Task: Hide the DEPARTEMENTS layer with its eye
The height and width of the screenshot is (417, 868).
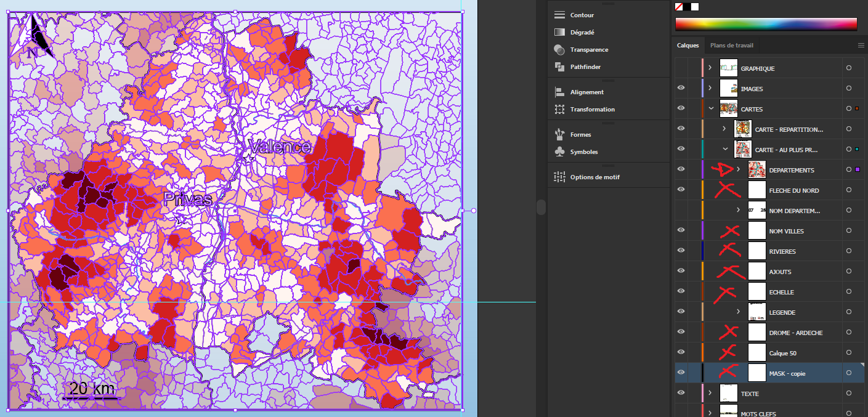Action: (x=681, y=170)
